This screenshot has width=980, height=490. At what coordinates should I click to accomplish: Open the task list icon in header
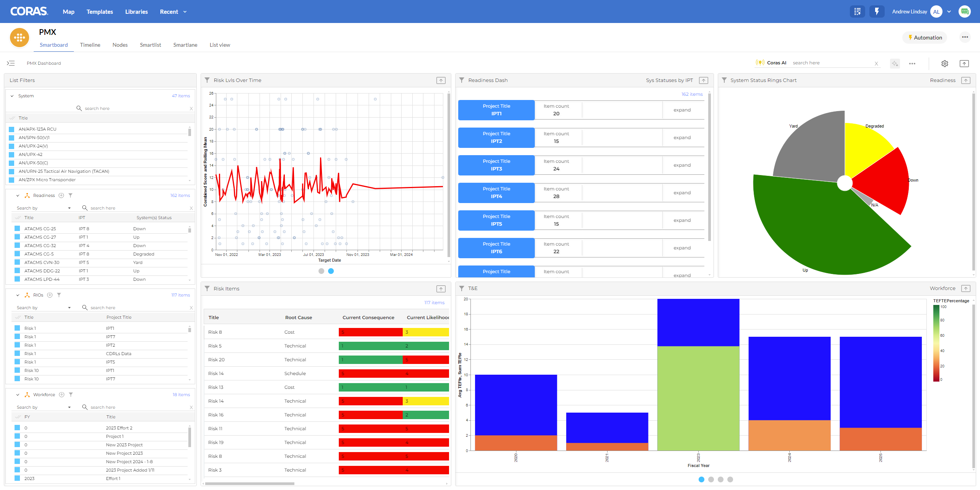857,11
